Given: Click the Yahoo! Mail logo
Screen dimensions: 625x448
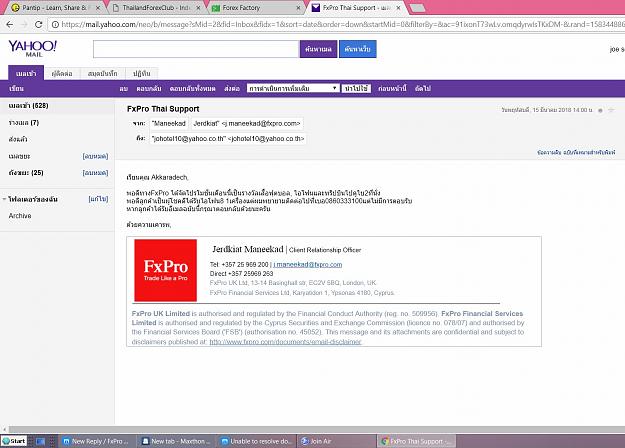Looking at the screenshot, I should pos(33,48).
